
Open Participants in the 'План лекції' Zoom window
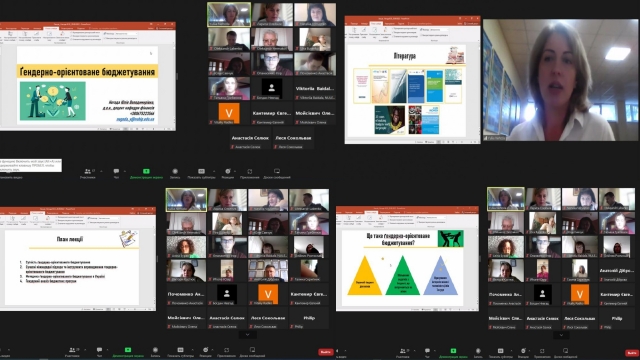tap(72, 352)
